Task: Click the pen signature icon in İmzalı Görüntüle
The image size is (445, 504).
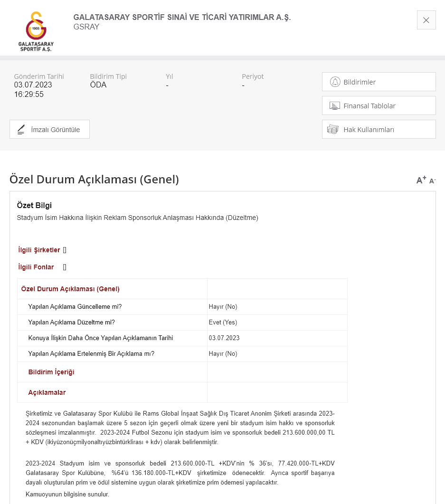Action: (x=21, y=130)
